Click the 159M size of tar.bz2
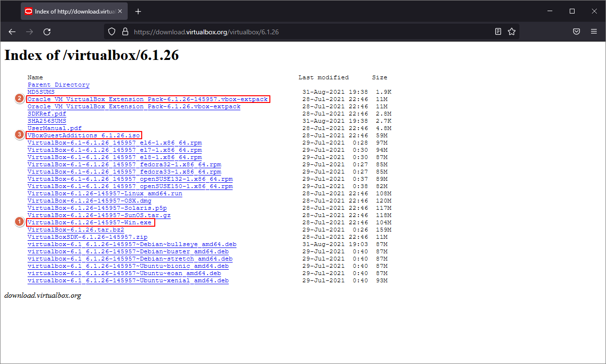Image resolution: width=606 pixels, height=364 pixels. [x=384, y=230]
